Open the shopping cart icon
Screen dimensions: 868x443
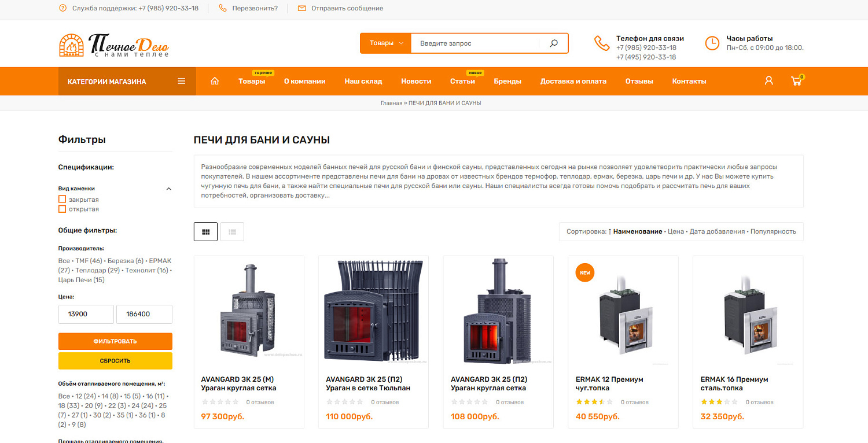(x=797, y=81)
